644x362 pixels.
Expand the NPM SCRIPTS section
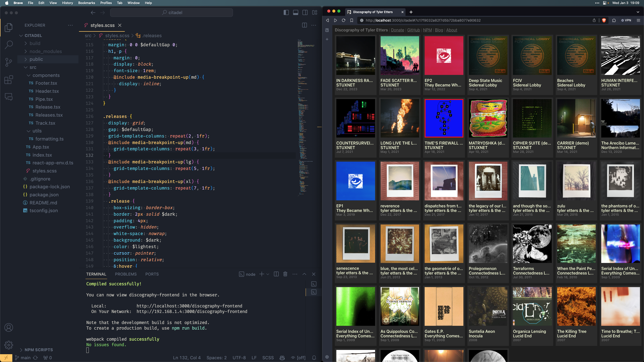point(38,350)
